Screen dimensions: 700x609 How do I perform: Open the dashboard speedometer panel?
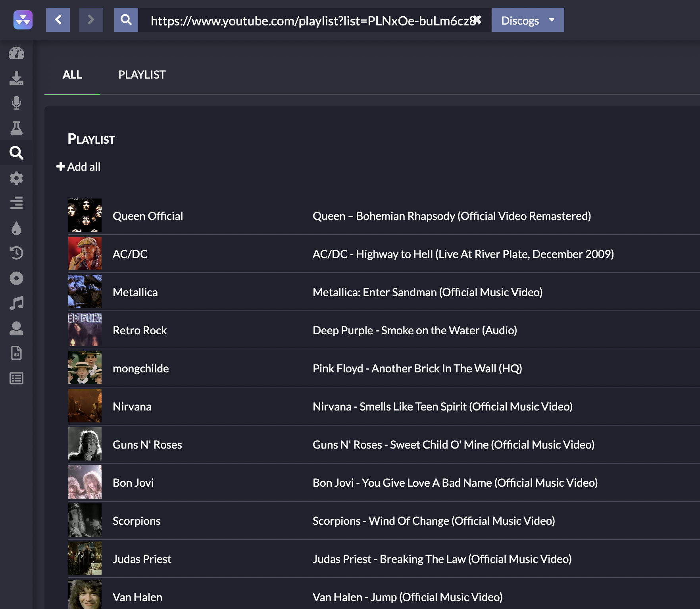(16, 53)
